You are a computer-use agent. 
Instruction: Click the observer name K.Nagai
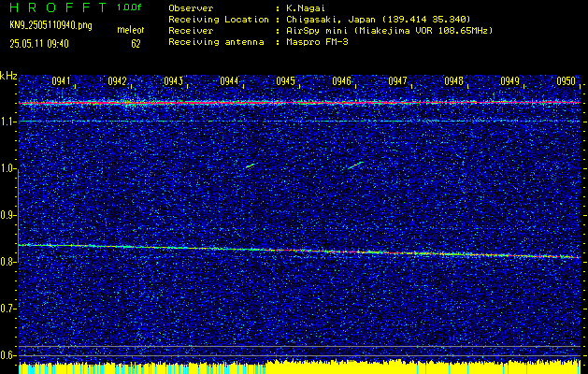pos(305,8)
